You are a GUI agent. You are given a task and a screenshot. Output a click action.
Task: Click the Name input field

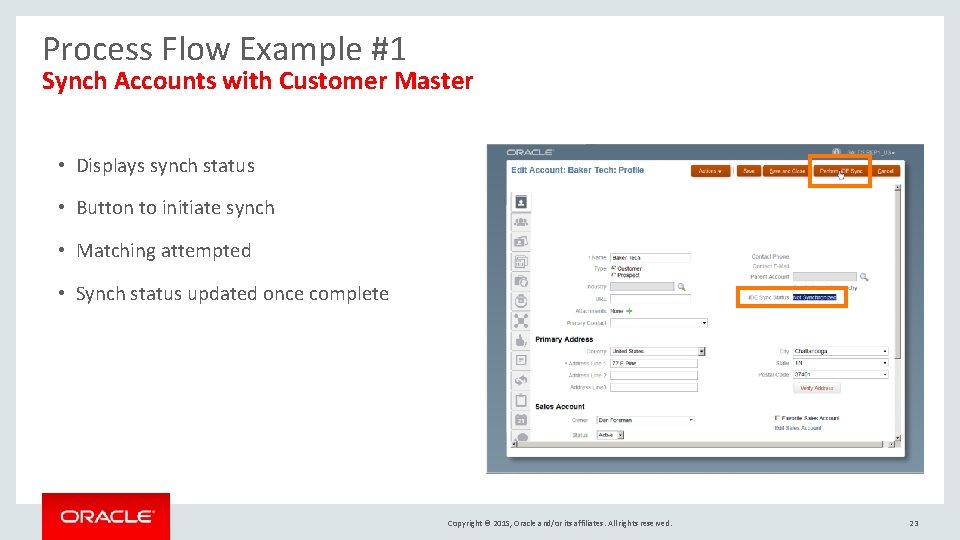coord(650,258)
